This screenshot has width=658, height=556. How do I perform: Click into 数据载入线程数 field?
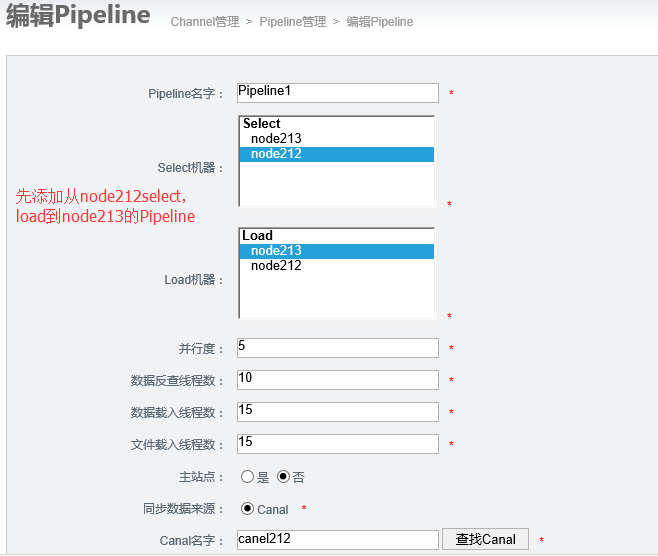point(338,412)
